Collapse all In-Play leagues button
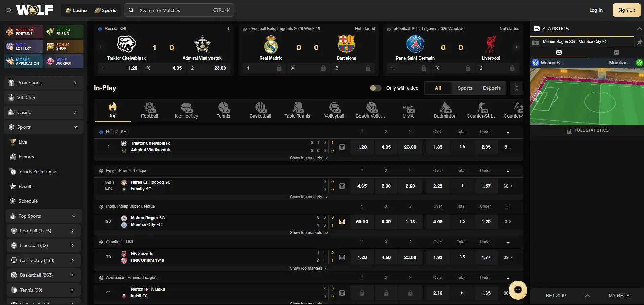The width and height of the screenshot is (644, 305). (517, 88)
